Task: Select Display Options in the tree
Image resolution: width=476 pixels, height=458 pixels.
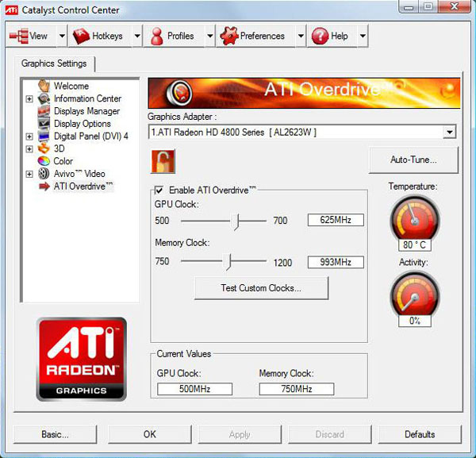Action: pyautogui.click(x=83, y=124)
